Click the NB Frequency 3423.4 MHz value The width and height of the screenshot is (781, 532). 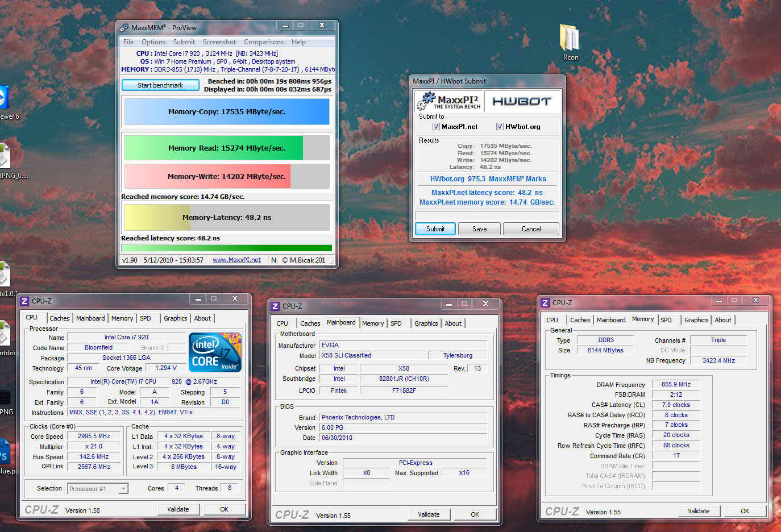click(x=718, y=360)
